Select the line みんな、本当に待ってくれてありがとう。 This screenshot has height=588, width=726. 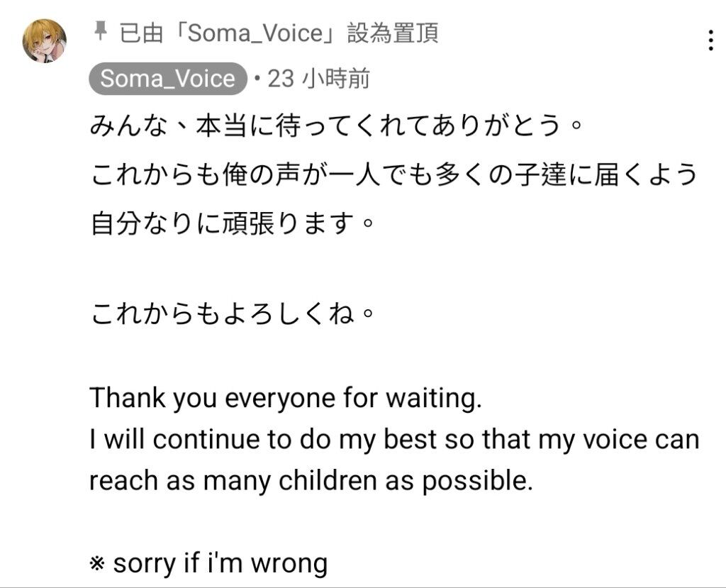(x=335, y=126)
